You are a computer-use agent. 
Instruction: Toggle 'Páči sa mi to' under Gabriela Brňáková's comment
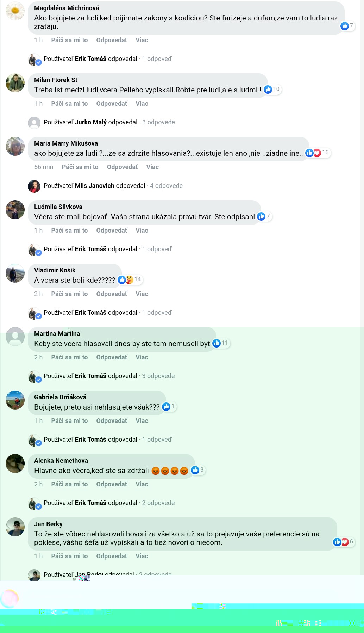click(69, 421)
